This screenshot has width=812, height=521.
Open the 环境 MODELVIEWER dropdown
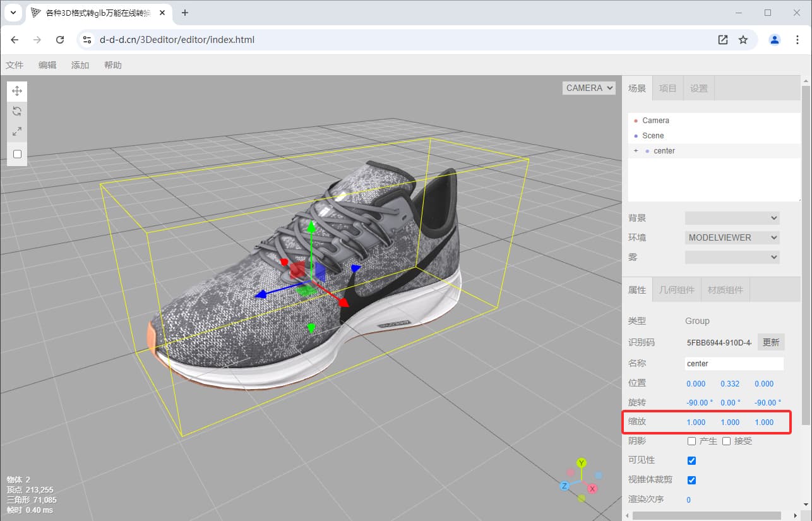pos(732,237)
